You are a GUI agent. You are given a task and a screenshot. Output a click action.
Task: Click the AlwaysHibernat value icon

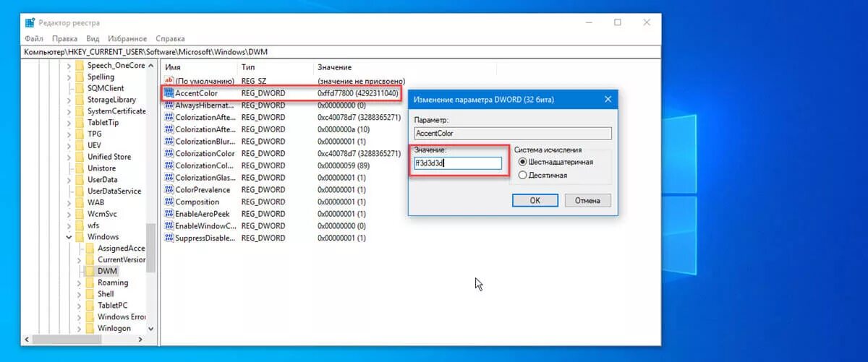[169, 105]
